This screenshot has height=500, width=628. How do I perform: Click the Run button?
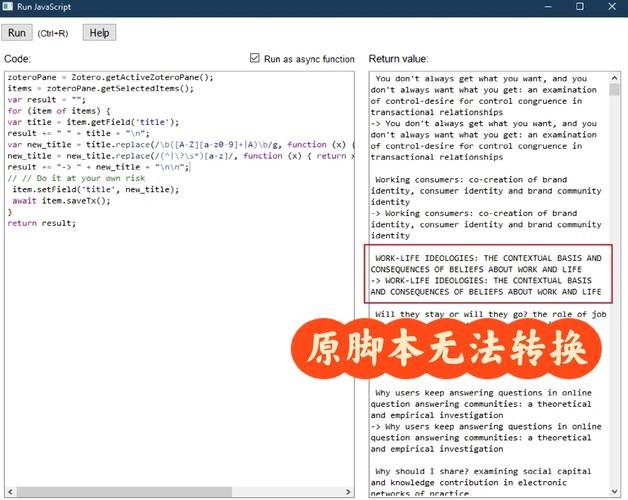coord(17,33)
